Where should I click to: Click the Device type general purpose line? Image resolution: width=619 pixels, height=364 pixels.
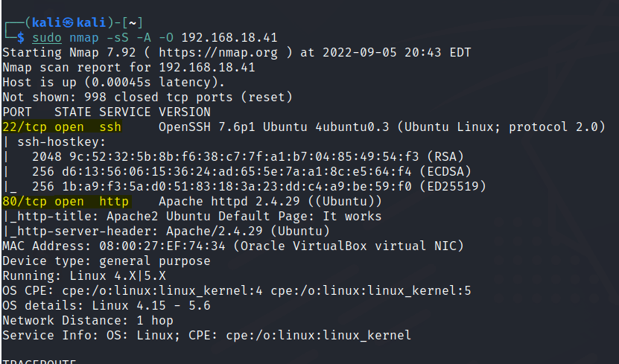(x=107, y=261)
